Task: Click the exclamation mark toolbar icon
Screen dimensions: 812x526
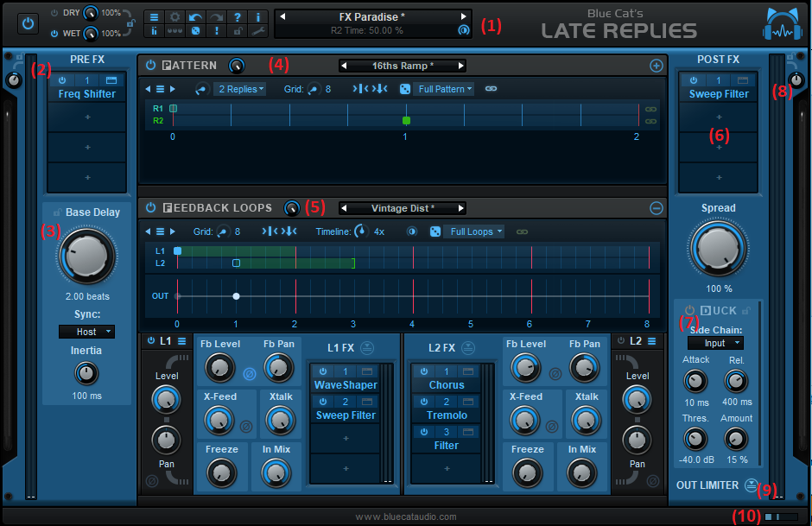Action: (x=217, y=31)
